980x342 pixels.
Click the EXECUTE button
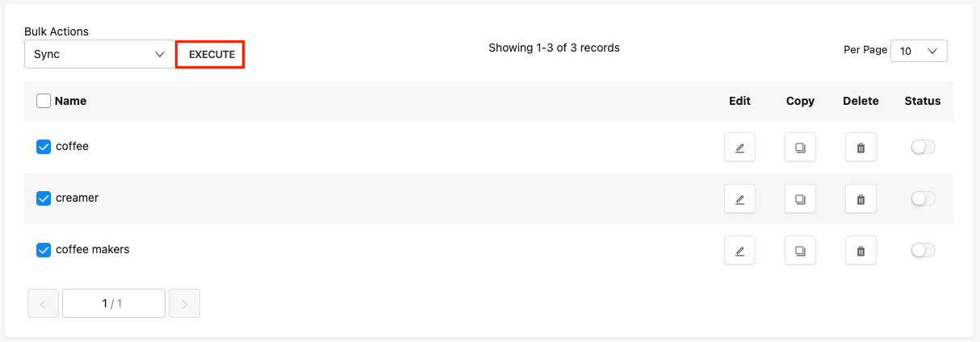[x=211, y=55]
